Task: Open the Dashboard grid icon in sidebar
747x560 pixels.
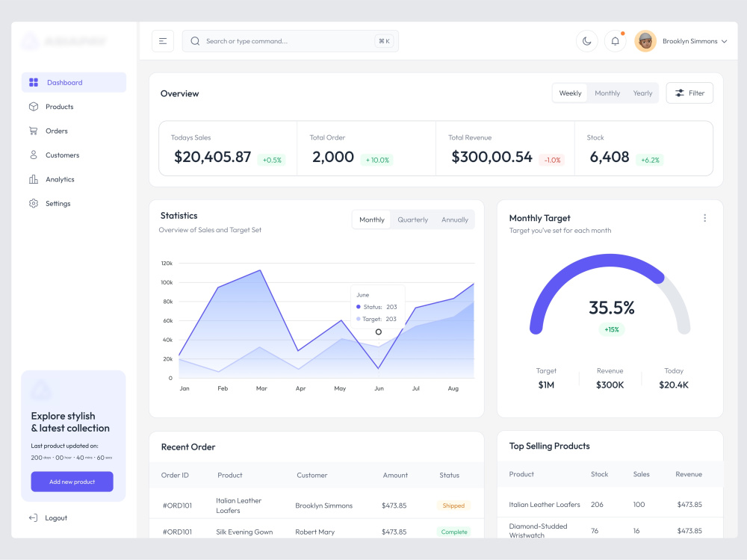Action: 34,82
